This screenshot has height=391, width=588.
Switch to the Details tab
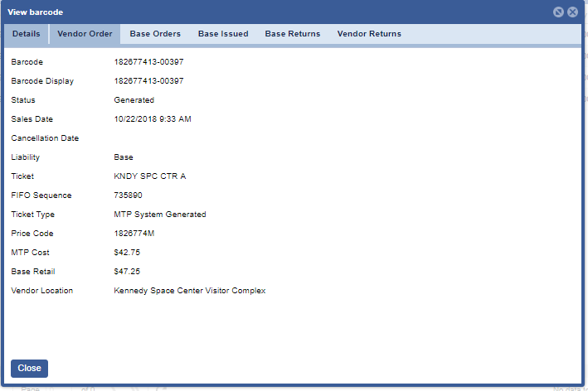pos(26,34)
